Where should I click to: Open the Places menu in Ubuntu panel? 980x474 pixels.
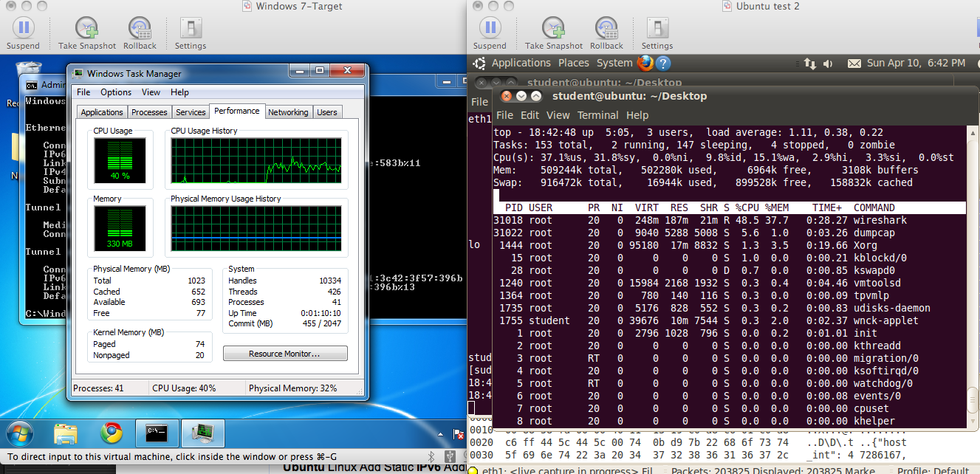(x=574, y=63)
